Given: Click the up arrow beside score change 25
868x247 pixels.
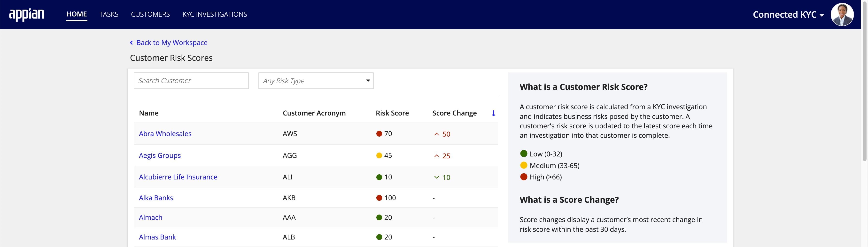Looking at the screenshot, I should [436, 156].
